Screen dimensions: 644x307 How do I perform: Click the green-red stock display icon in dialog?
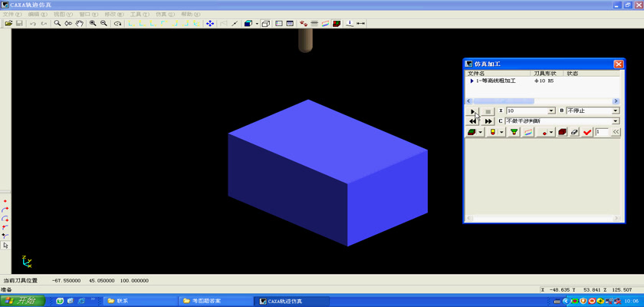[472, 132]
